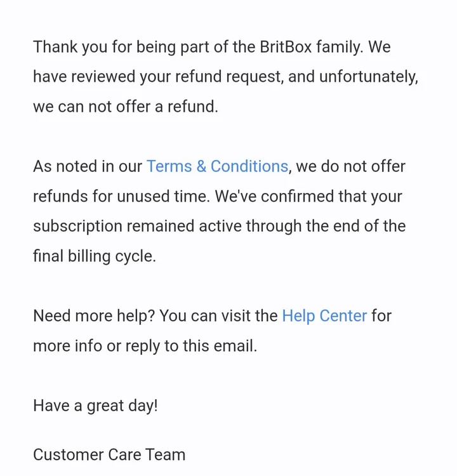Click the "As noted in our" text
Viewport: 457px width, 476px height.
pyautogui.click(x=88, y=167)
